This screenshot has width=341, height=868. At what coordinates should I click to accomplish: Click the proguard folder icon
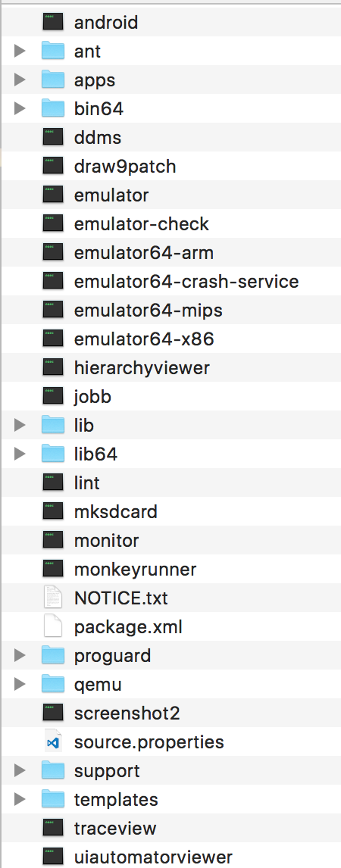pos(53,655)
